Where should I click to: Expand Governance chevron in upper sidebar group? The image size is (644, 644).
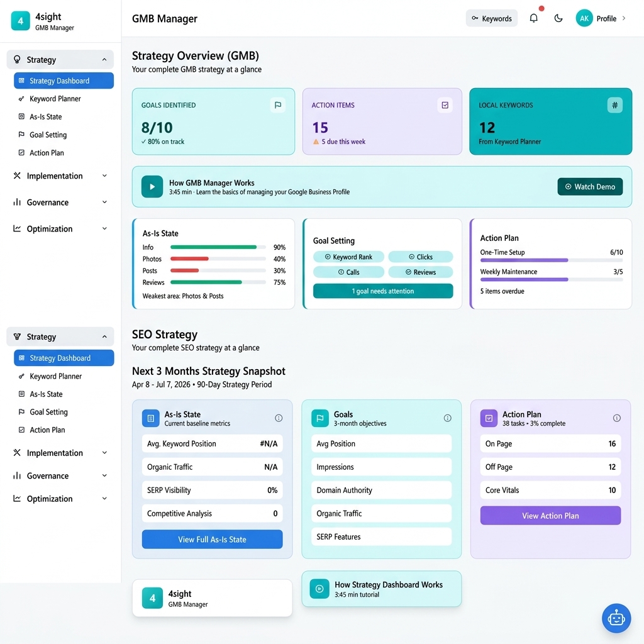pyautogui.click(x=104, y=202)
